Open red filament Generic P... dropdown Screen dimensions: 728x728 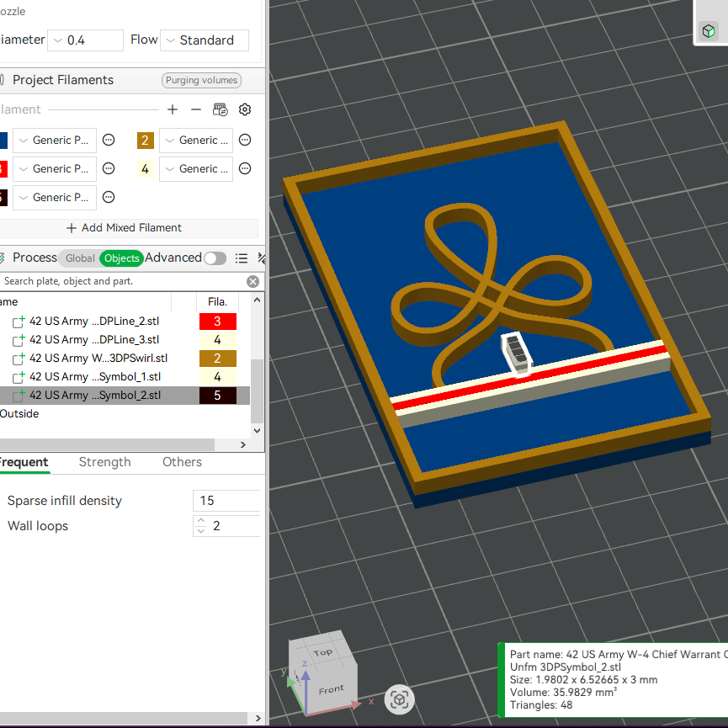tap(55, 168)
